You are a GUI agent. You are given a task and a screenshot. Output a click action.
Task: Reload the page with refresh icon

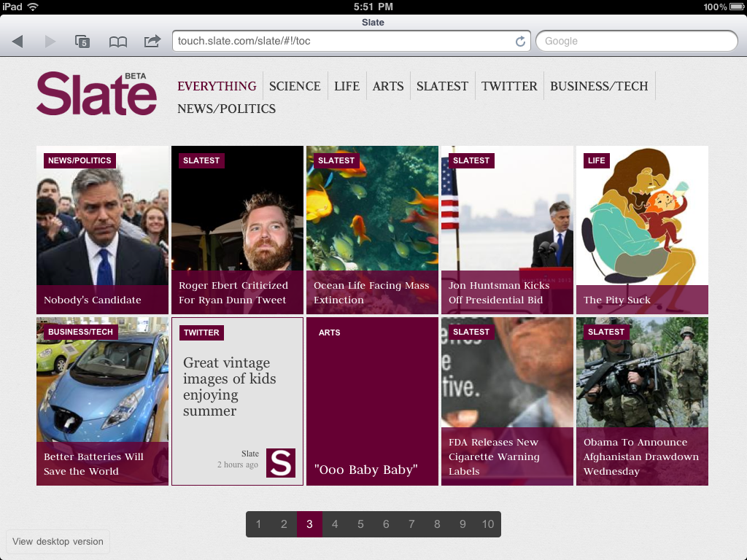pyautogui.click(x=520, y=42)
